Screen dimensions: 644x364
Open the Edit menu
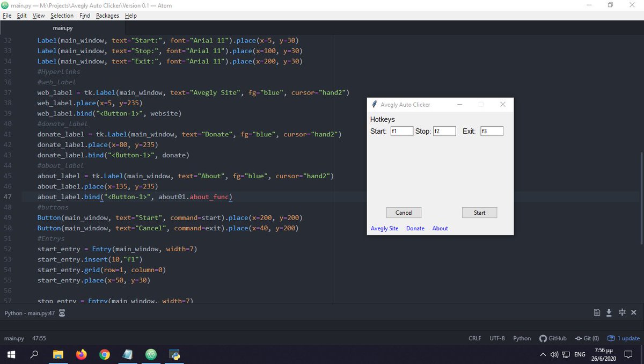pos(21,16)
